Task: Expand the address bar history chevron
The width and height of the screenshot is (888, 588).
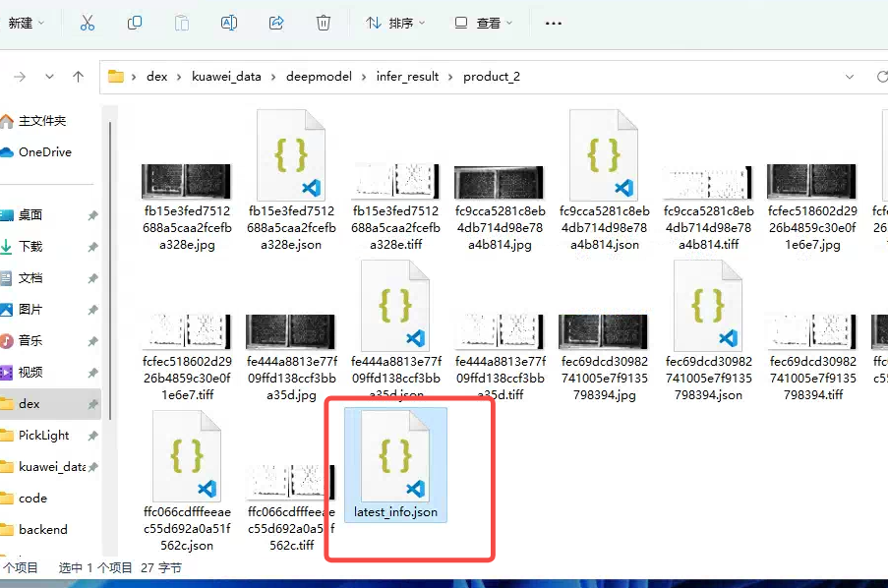Action: pyautogui.click(x=851, y=77)
